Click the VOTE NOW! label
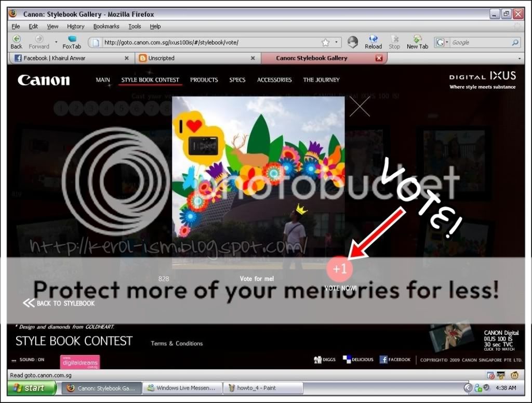 pos(340,288)
